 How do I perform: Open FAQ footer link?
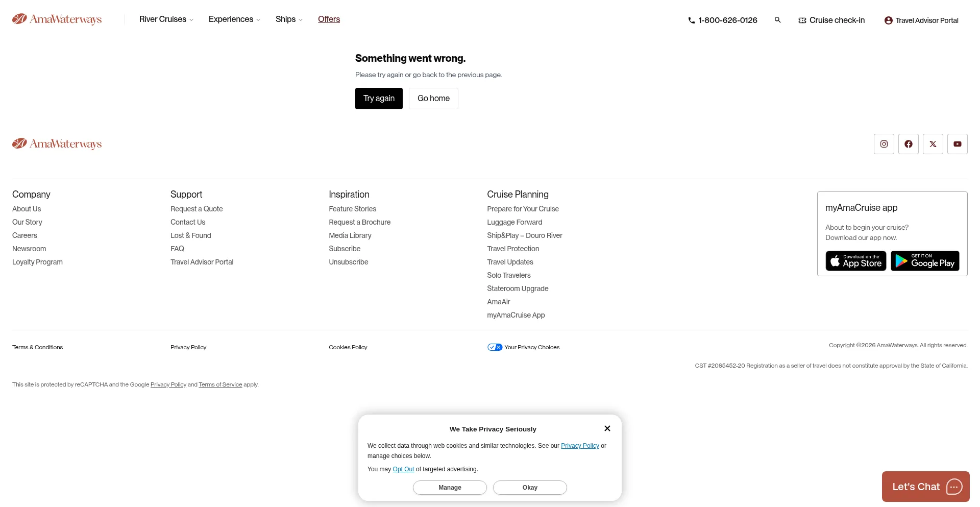point(177,249)
